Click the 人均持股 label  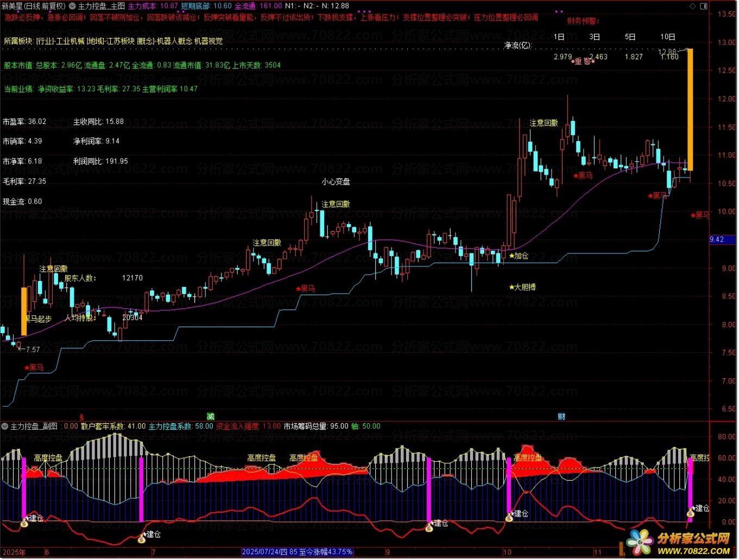click(80, 317)
